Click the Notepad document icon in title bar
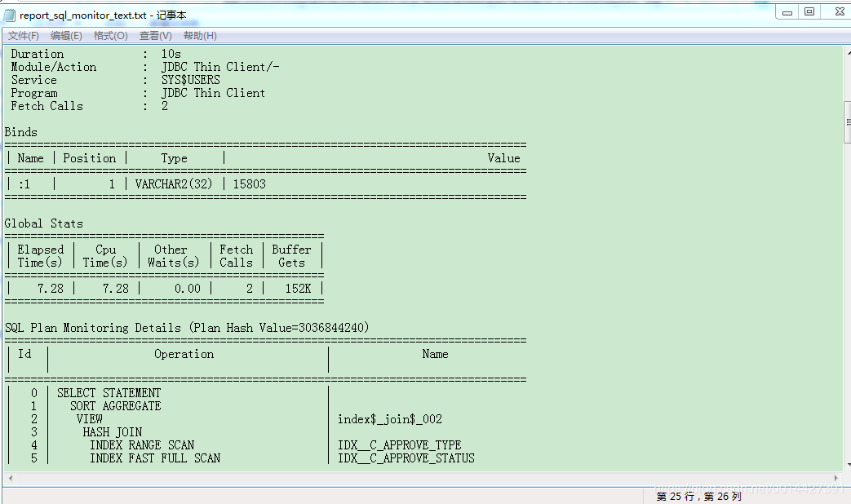851x504 pixels. point(9,15)
